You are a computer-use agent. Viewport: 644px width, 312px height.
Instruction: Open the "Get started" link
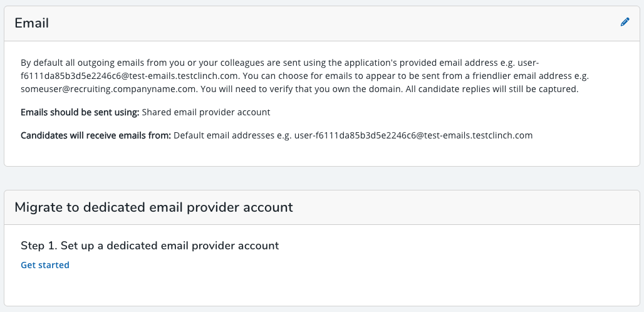pos(45,265)
